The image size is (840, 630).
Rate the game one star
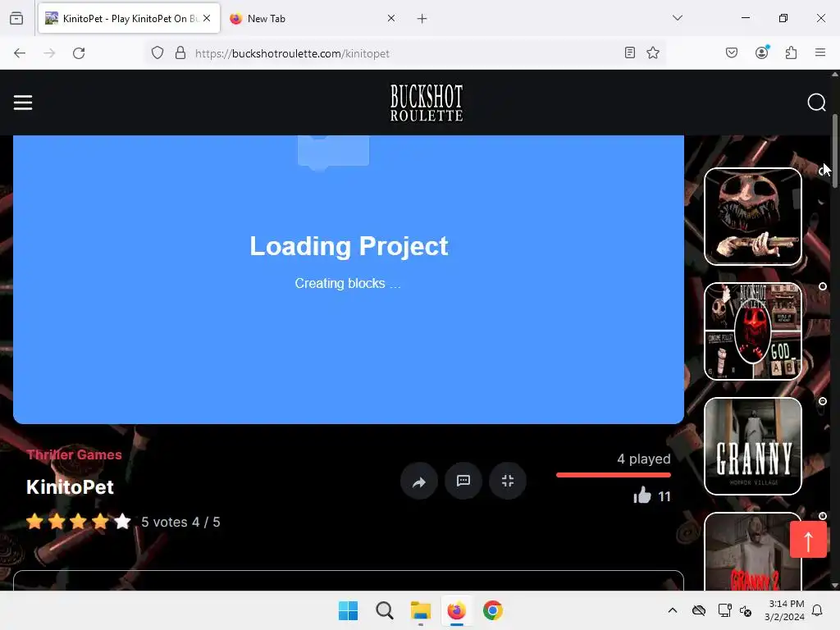click(34, 521)
